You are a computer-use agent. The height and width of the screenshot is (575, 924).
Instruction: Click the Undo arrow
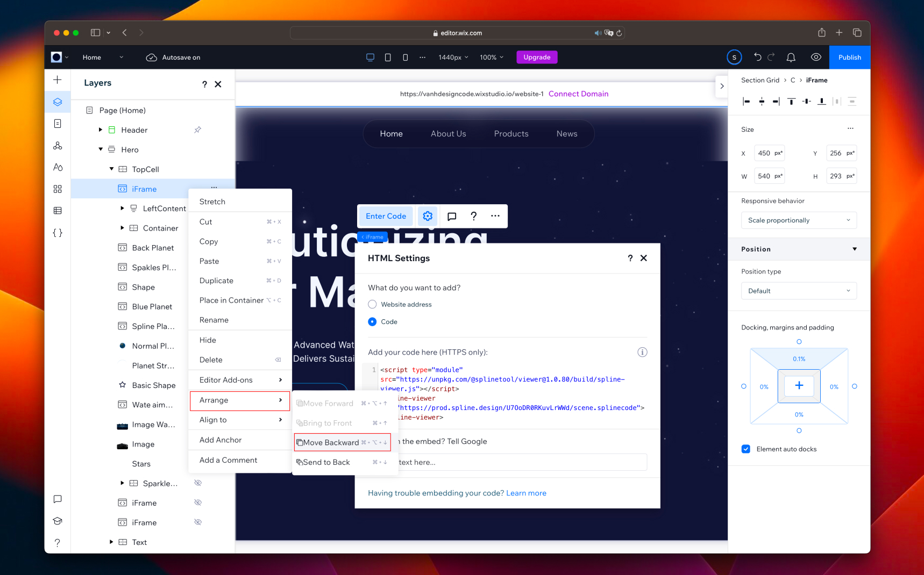pos(758,57)
